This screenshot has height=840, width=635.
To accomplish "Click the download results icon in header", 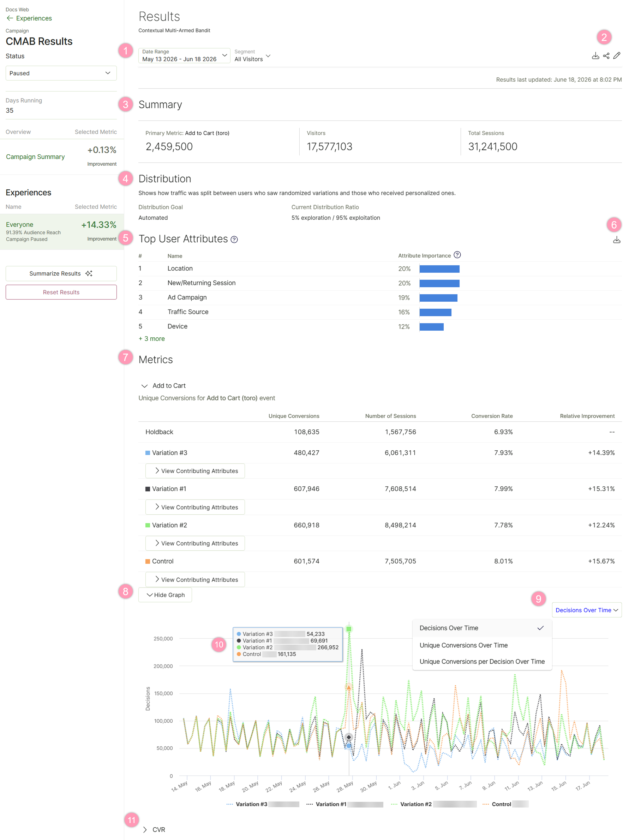I will [x=595, y=56].
